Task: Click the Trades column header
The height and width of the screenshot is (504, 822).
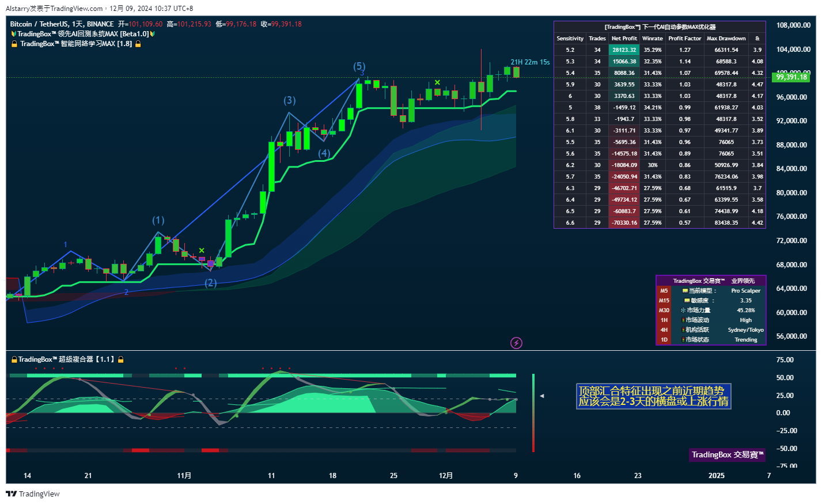Action: click(597, 39)
